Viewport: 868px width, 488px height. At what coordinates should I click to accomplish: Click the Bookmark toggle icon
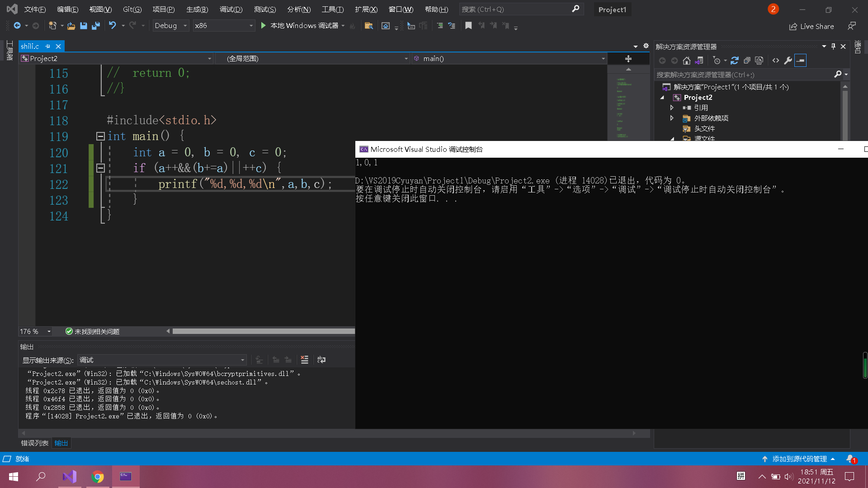468,25
